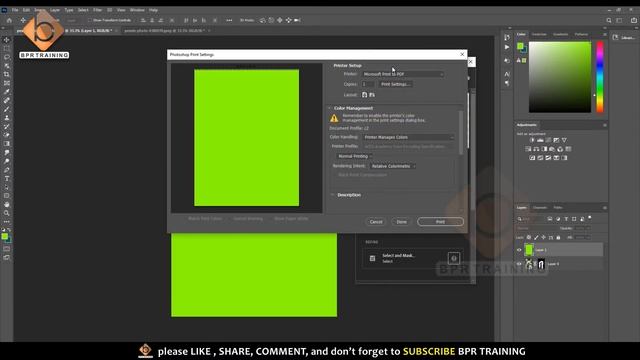Open the Rendering Intent dropdown
The height and width of the screenshot is (360, 640).
(x=393, y=166)
